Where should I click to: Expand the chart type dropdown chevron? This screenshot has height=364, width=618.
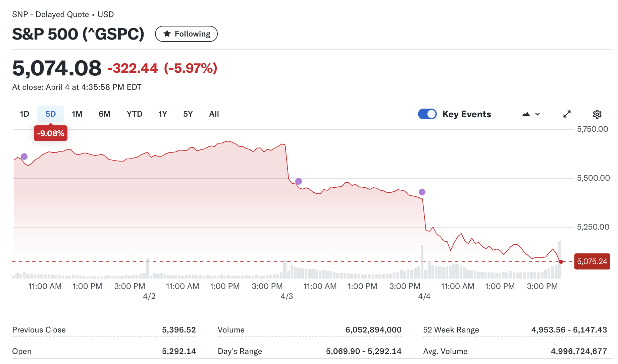pyautogui.click(x=537, y=114)
